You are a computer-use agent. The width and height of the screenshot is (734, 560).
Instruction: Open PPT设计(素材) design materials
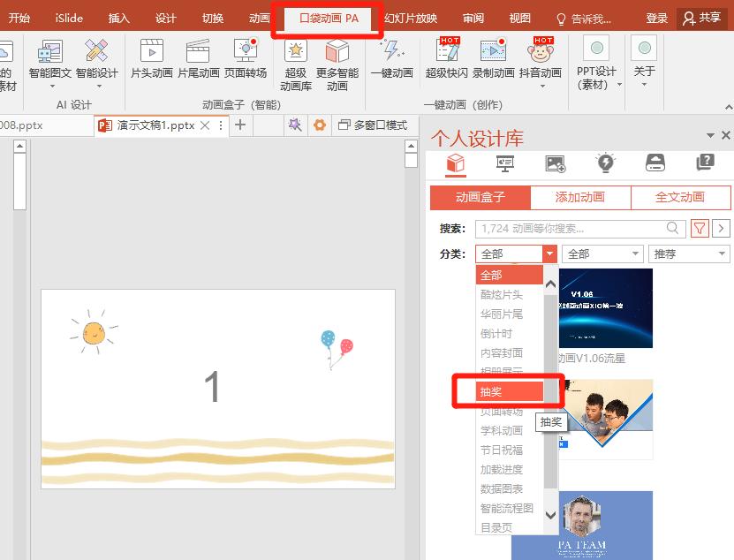coord(597,62)
